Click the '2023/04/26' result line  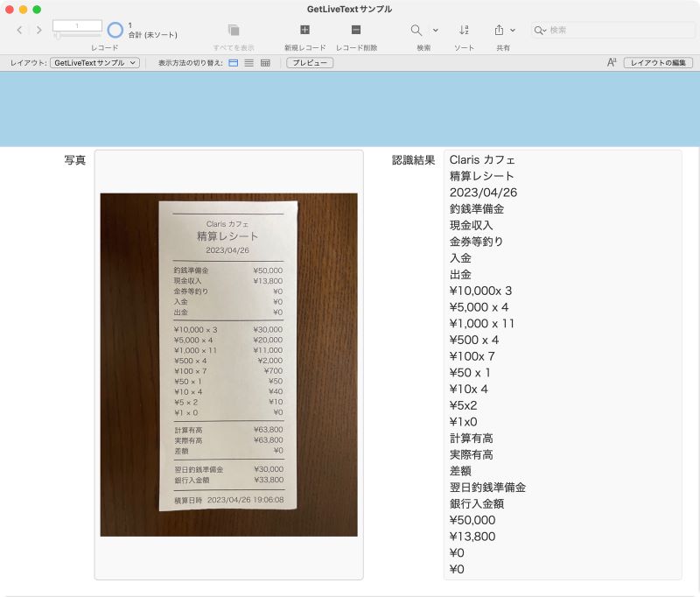point(483,193)
